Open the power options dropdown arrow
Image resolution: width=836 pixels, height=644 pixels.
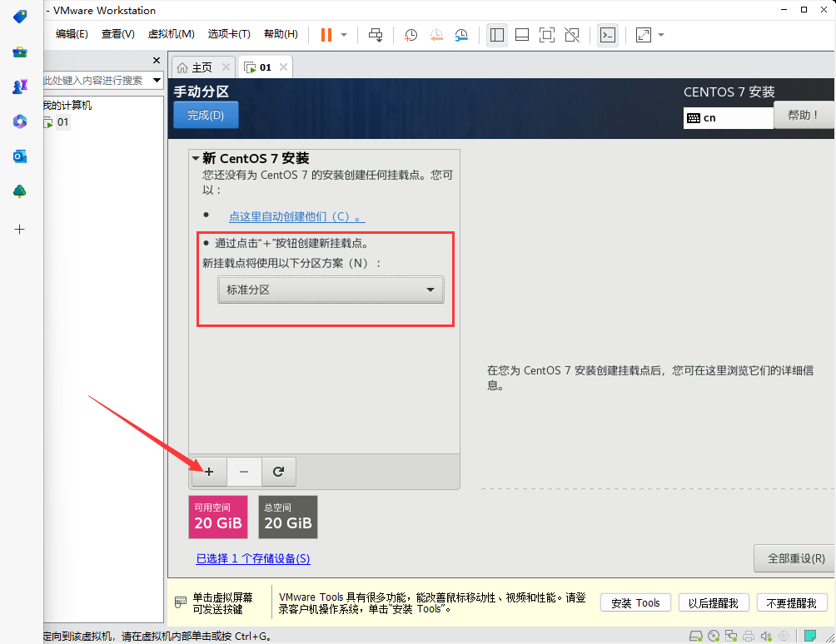point(344,35)
